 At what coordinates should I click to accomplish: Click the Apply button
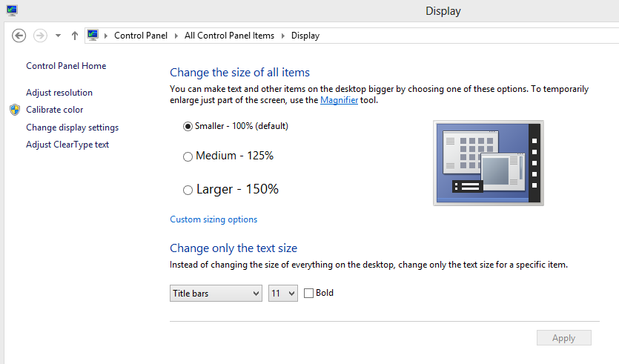[x=563, y=338]
